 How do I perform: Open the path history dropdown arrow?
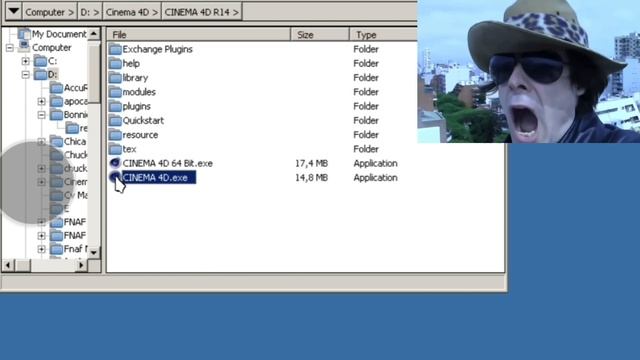point(13,11)
